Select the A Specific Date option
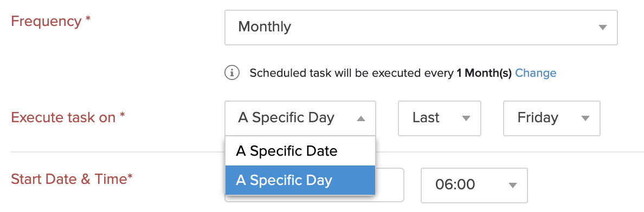This screenshot has width=644, height=212. [x=300, y=151]
